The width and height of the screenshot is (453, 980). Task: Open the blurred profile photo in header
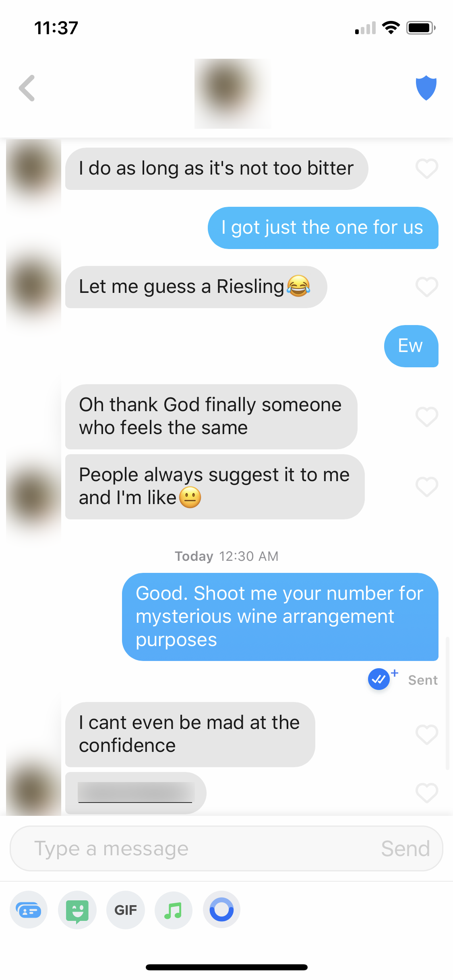pos(233,93)
